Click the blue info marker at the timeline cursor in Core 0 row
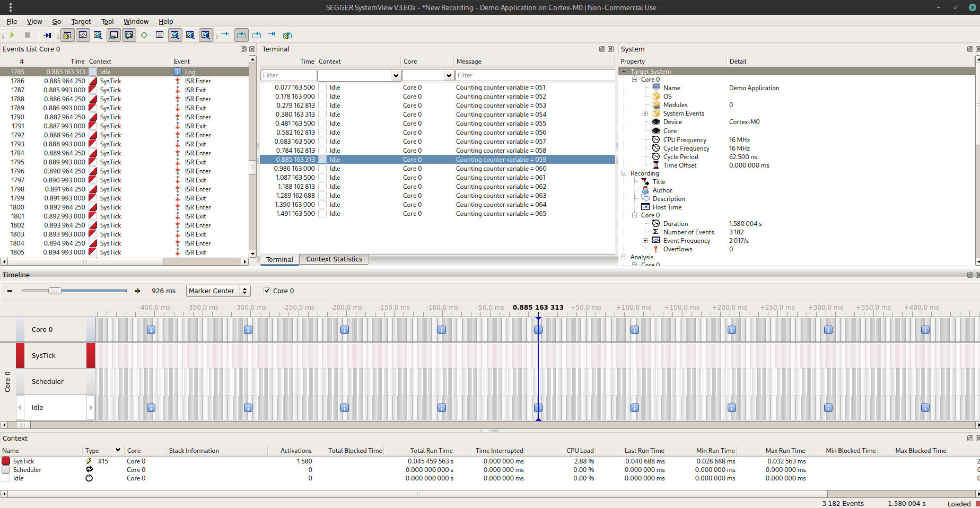 (x=538, y=330)
